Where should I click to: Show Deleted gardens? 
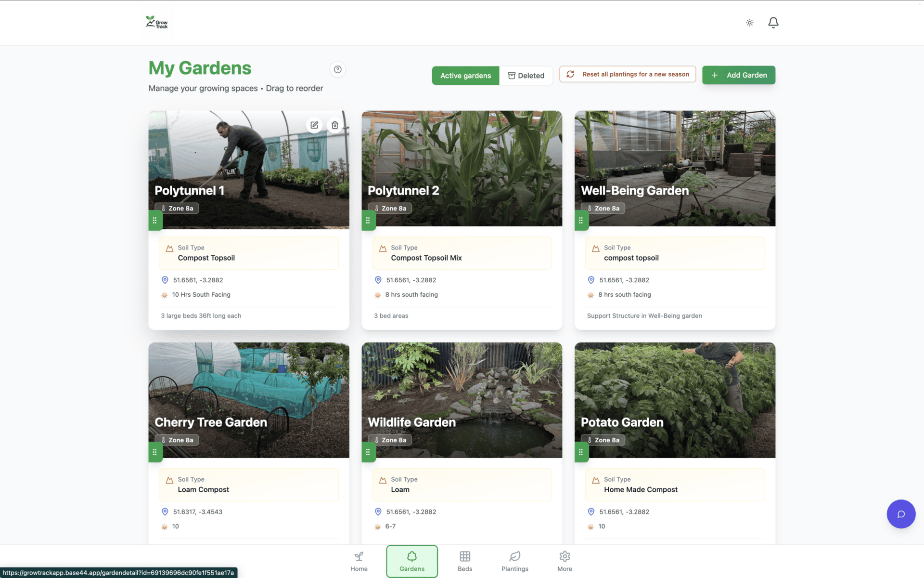click(526, 76)
